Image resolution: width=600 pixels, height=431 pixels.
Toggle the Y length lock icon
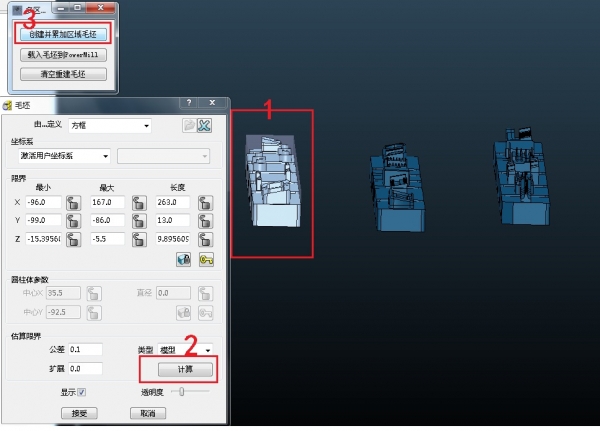[x=205, y=221]
